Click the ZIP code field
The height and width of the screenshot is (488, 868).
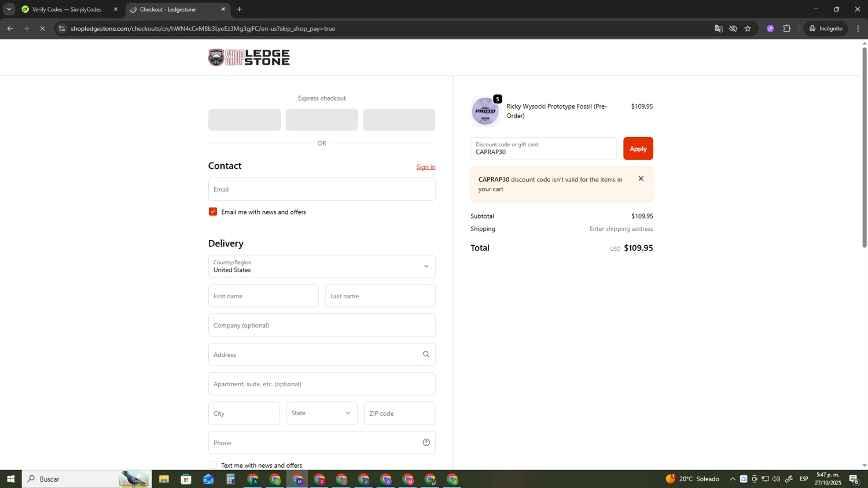(x=399, y=413)
